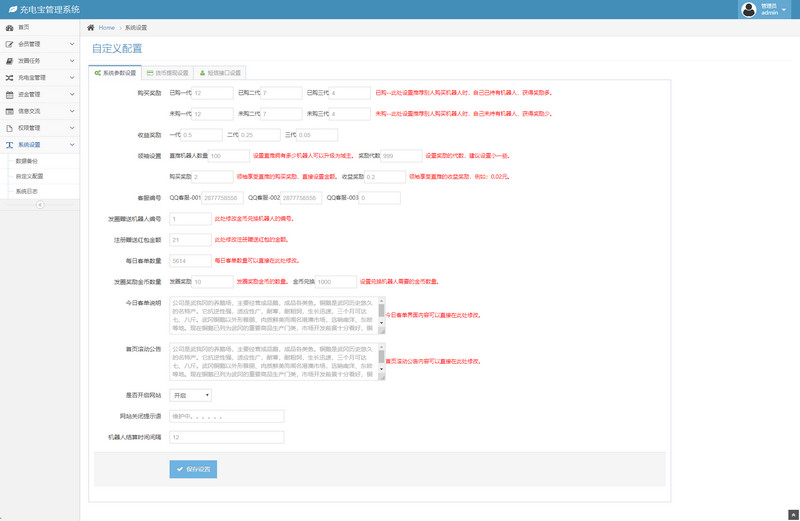The height and width of the screenshot is (521, 800).
Task: Click the 注册赠送红包金额 input
Action: (190, 239)
